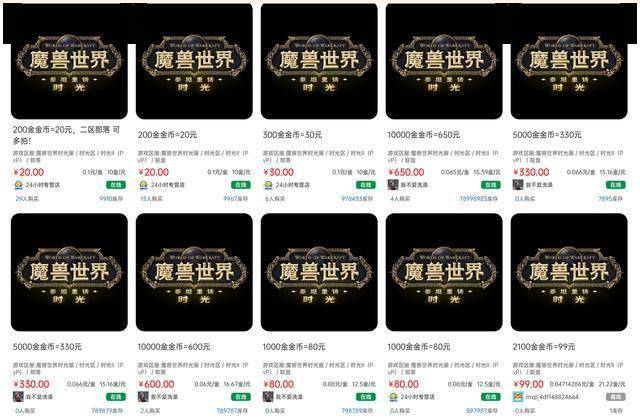Click the mvp_4d1148824604 seller avatar icon
Image resolution: width=640 pixels, height=418 pixels.
(518, 397)
